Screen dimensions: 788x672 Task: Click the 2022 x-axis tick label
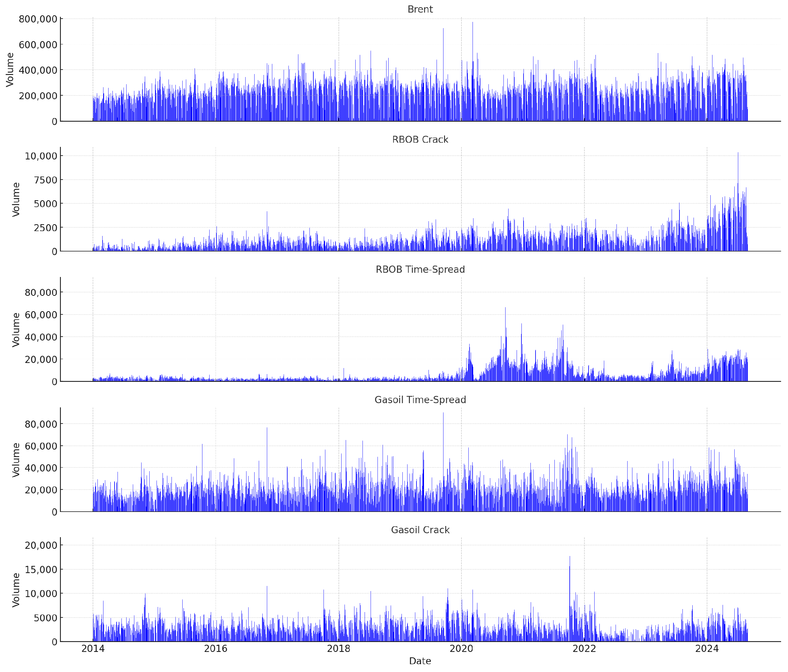(584, 649)
